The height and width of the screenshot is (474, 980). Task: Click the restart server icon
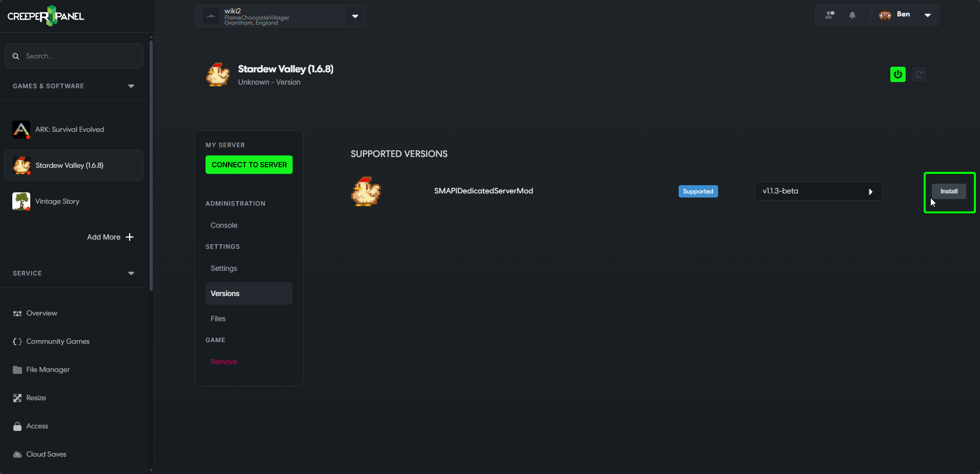tap(919, 74)
